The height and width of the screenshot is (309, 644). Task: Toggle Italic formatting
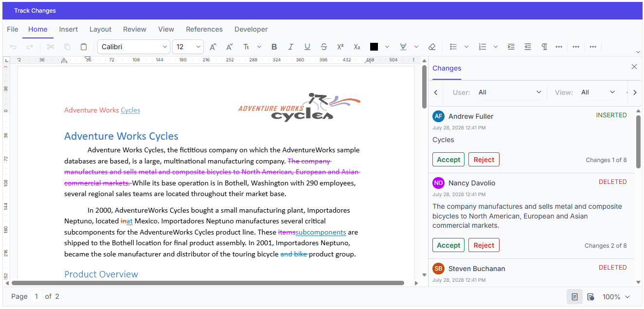291,47
